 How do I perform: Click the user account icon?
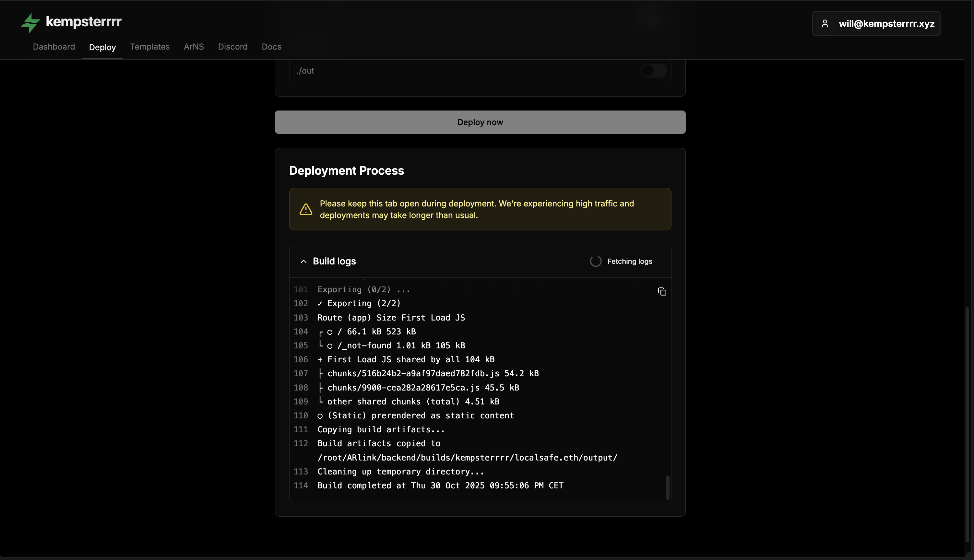[x=826, y=23]
